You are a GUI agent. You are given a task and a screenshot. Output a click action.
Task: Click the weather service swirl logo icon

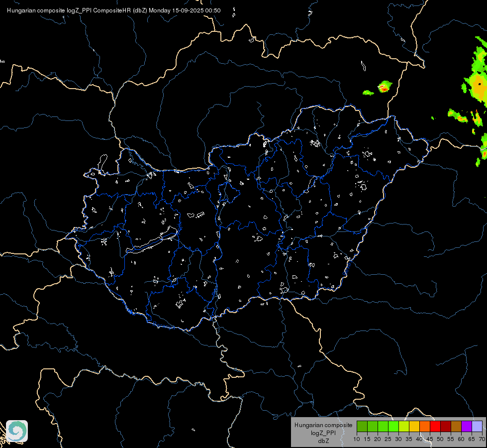point(17,431)
